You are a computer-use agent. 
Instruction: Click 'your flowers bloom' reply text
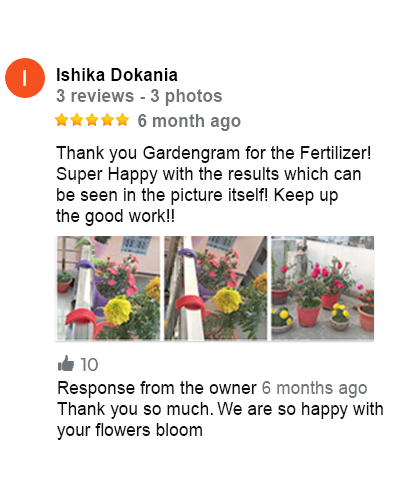[x=130, y=430]
